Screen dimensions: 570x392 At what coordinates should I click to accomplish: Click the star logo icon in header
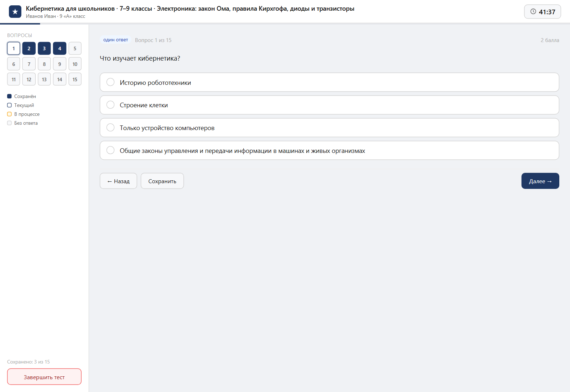point(15,12)
